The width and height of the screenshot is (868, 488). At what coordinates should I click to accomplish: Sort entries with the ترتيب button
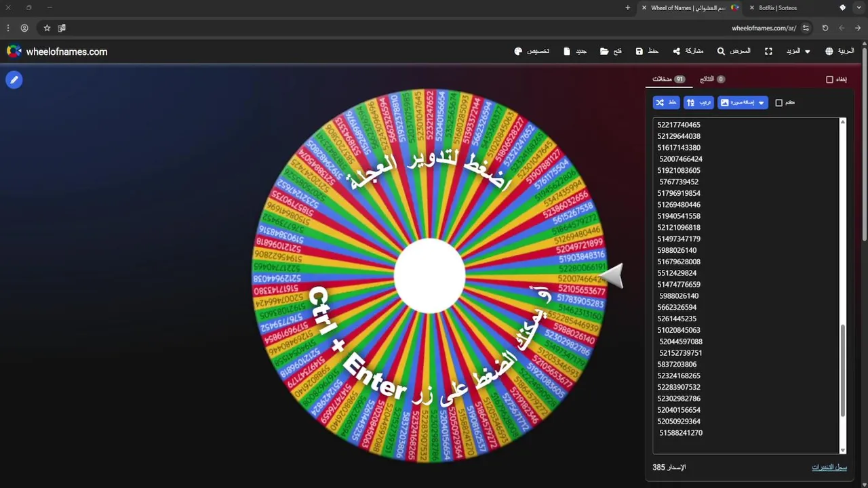click(699, 102)
